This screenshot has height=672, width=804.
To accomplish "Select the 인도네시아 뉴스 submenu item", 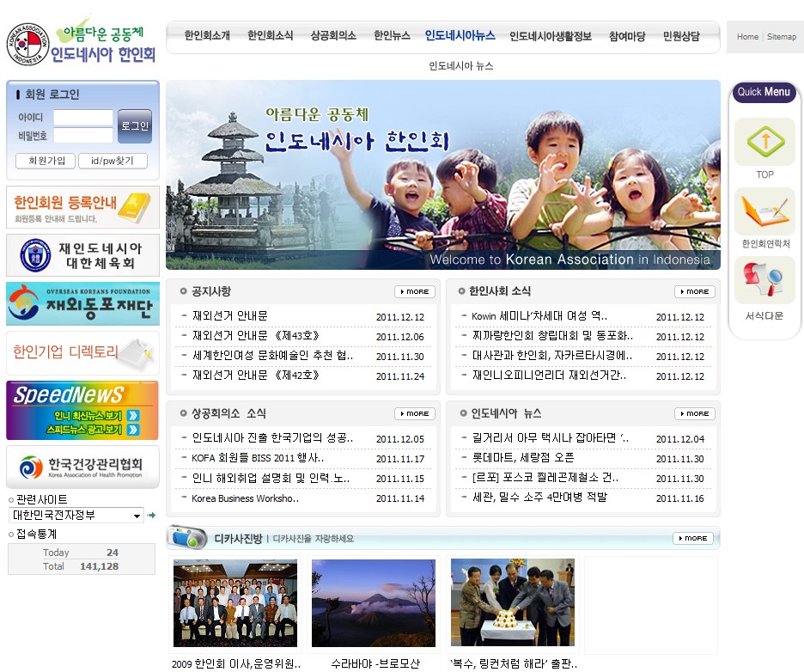I will tap(461, 65).
